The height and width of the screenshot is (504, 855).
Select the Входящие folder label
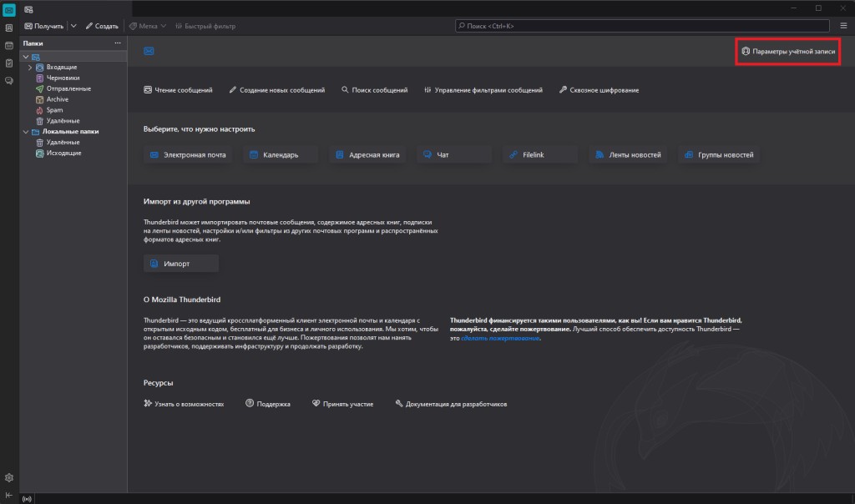tap(62, 67)
